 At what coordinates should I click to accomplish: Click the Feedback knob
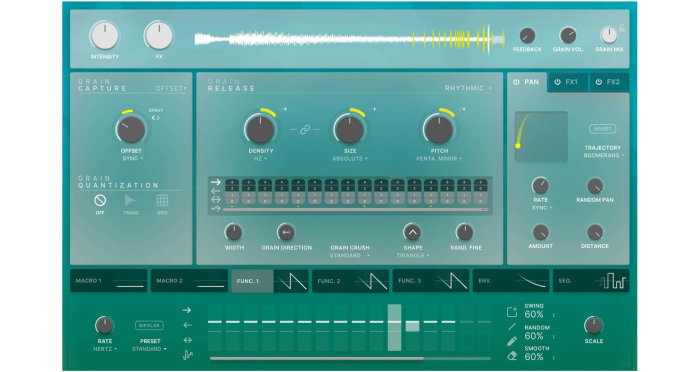[527, 35]
